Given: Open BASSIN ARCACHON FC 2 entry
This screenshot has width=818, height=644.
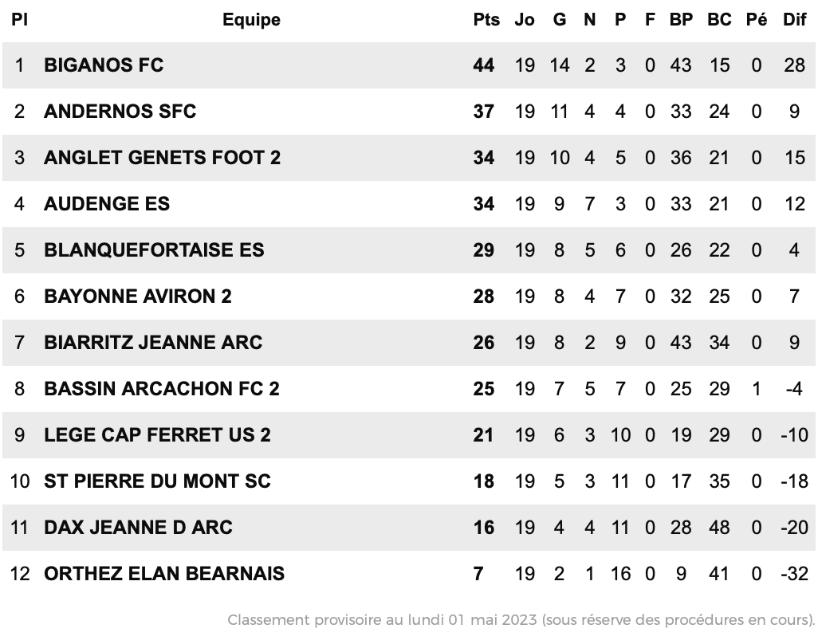Looking at the screenshot, I should tap(162, 388).
